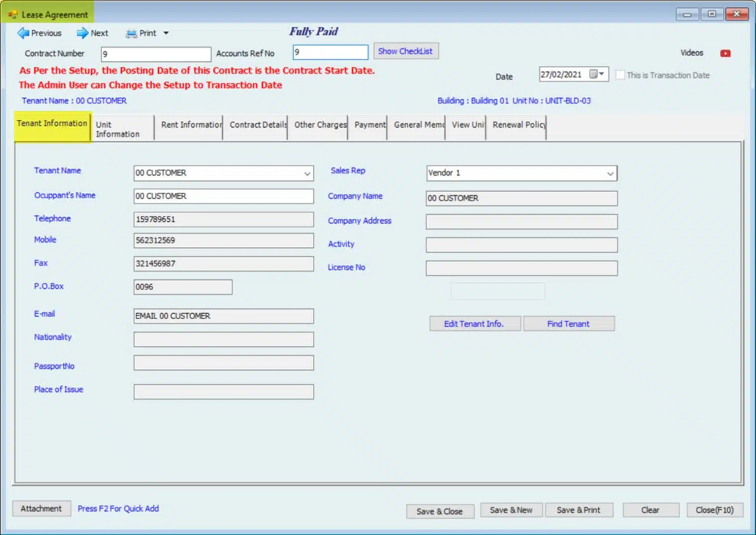The height and width of the screenshot is (535, 756).
Task: Open the Tenant Name dropdown
Action: [307, 173]
